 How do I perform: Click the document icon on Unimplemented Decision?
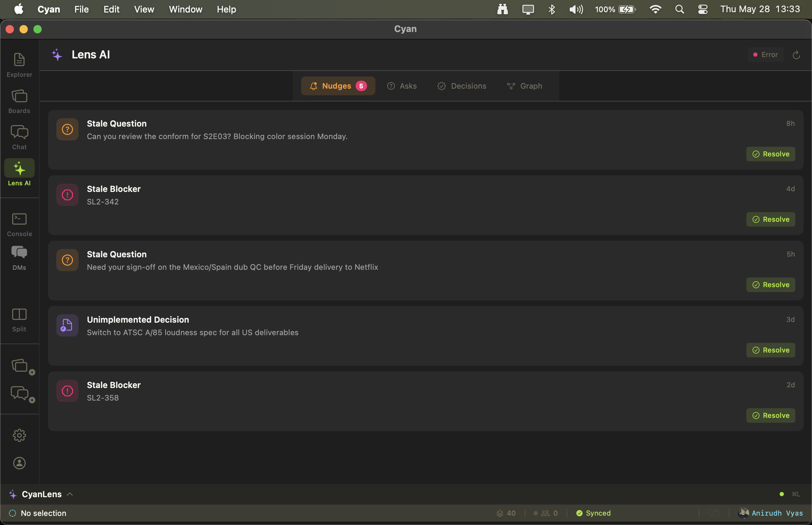(67, 325)
